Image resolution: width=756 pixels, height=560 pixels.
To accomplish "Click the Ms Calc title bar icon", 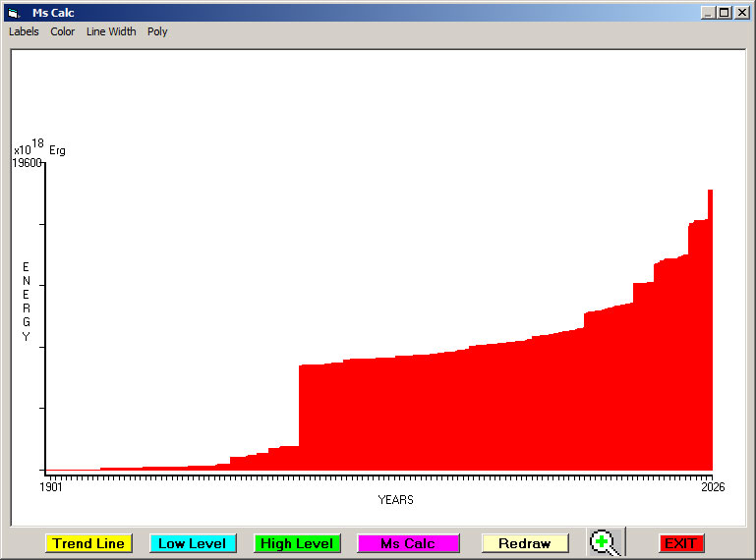I will (x=13, y=13).
